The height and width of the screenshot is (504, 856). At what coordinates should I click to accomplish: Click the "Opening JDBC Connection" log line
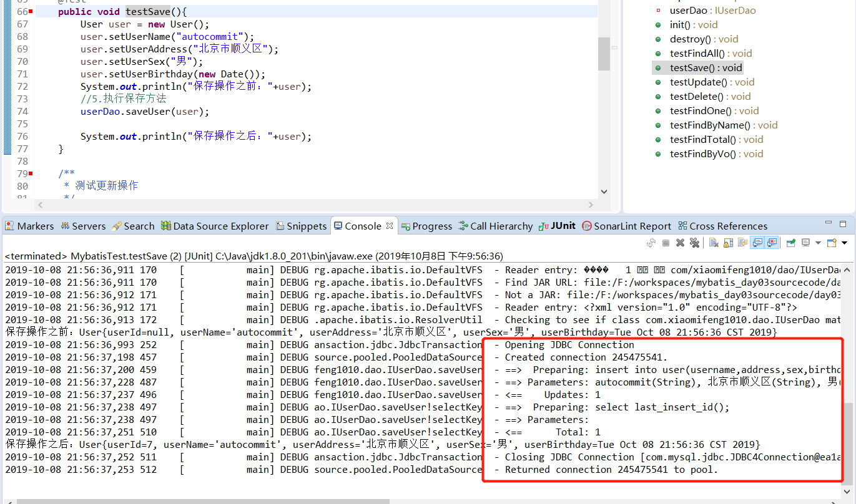[569, 345]
